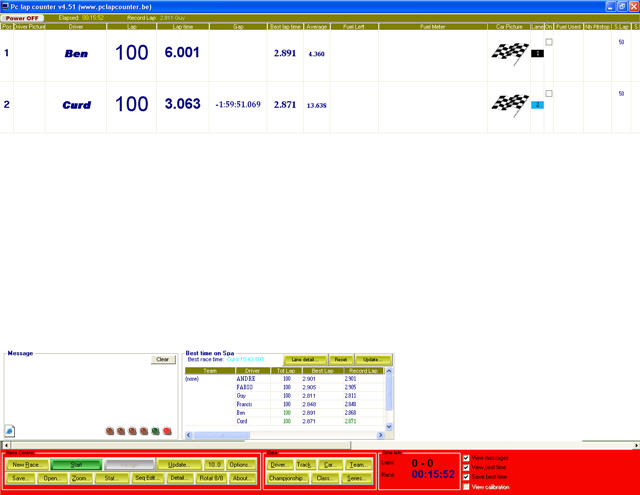Click the green start light in Message panel
640x495 pixels.
click(156, 431)
